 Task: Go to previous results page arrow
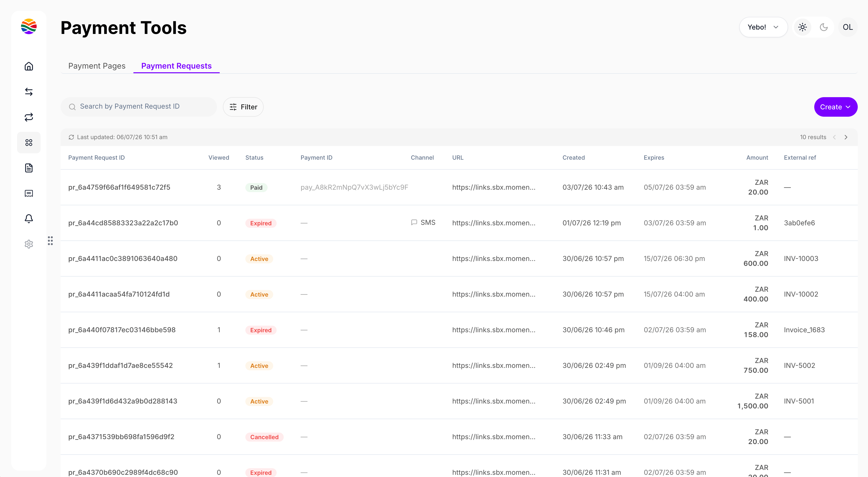pyautogui.click(x=834, y=137)
